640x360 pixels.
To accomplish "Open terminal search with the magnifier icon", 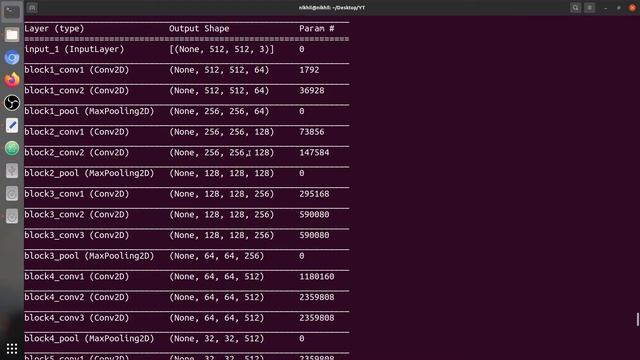I will click(576, 8).
